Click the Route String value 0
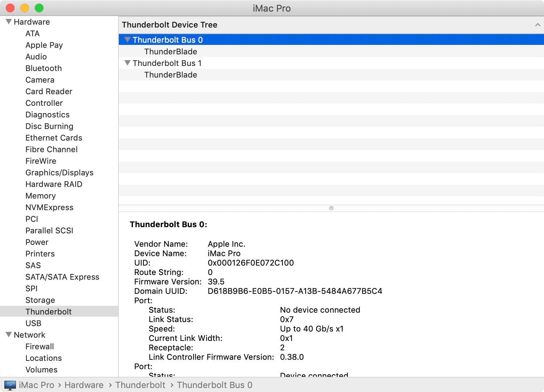This screenshot has height=392, width=544. coord(210,272)
